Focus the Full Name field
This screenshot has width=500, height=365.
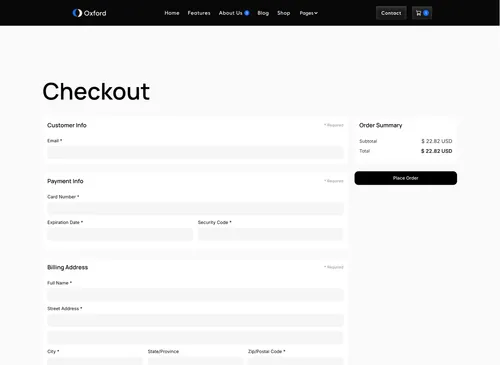[x=195, y=295]
